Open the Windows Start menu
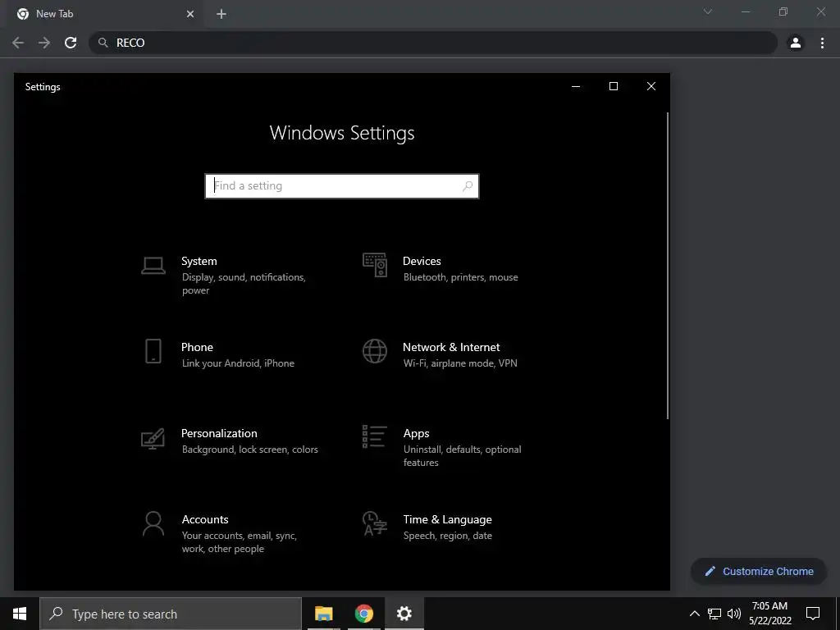This screenshot has width=840, height=630. coord(20,614)
